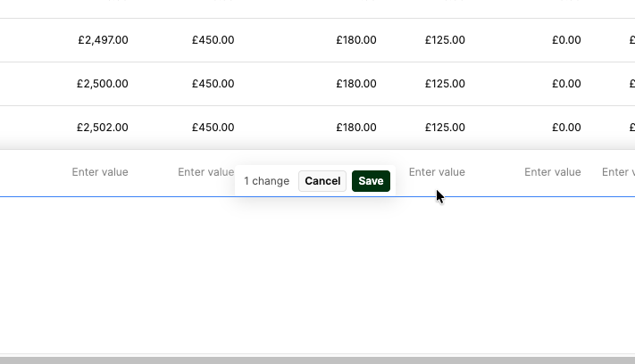Click the Save button
Screen dimensions: 635x364
click(x=371, y=181)
